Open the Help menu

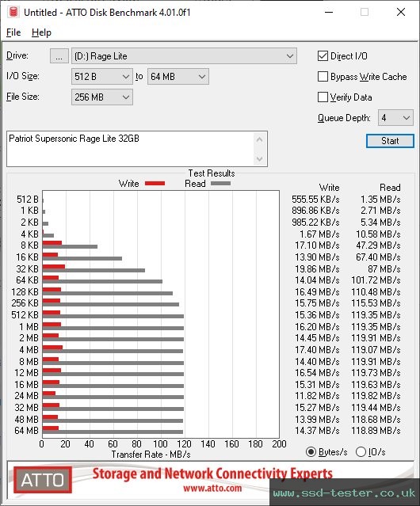[x=41, y=32]
